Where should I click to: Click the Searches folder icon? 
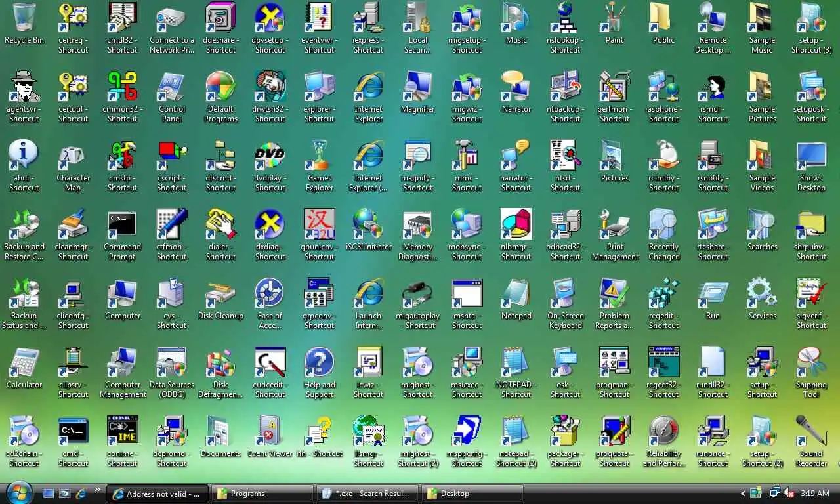tap(763, 224)
